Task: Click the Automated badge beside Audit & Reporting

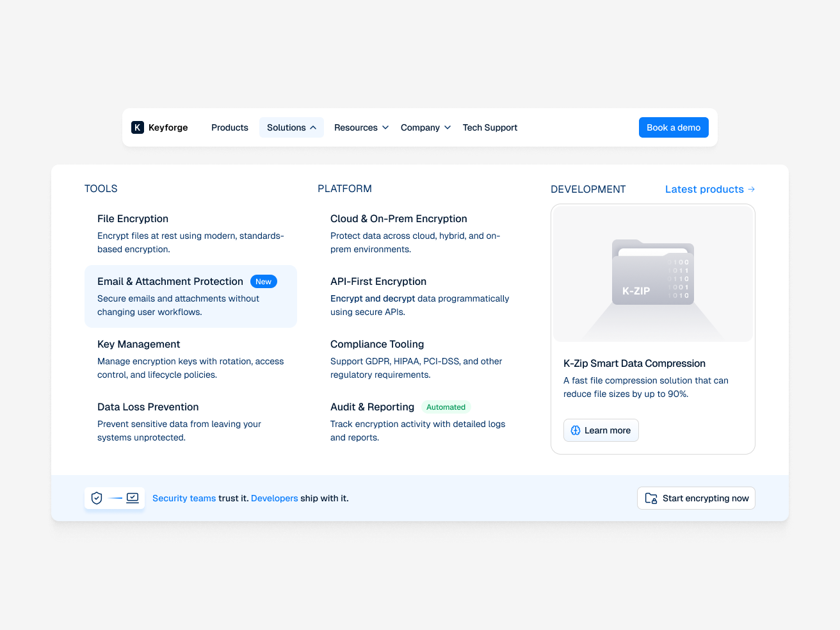Action: pyautogui.click(x=446, y=407)
